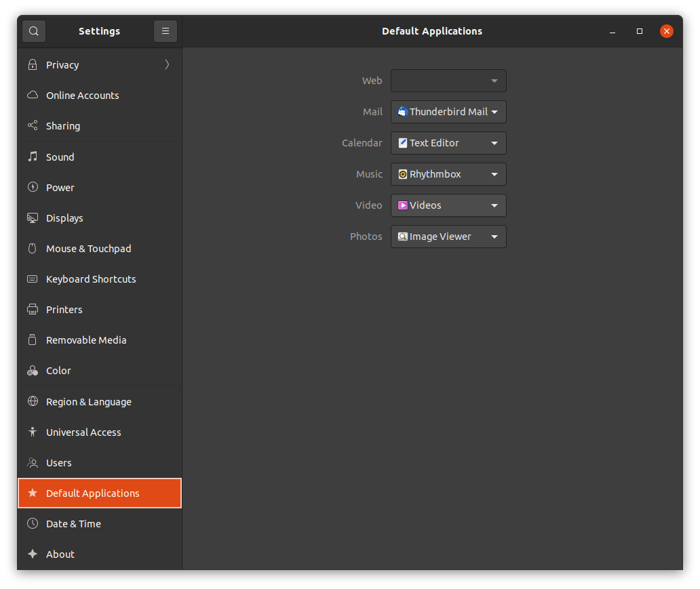Click the Universal Access person icon
The width and height of the screenshot is (700, 589).
[x=33, y=432]
